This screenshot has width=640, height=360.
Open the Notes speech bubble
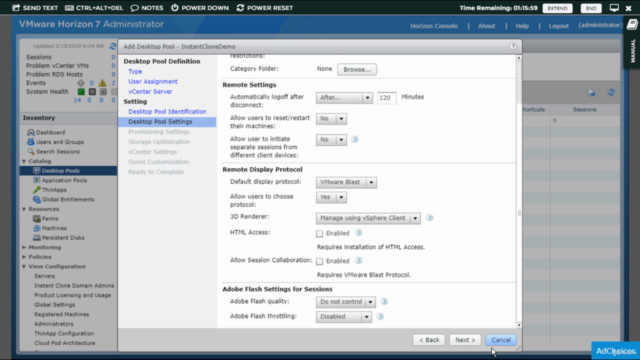(x=134, y=8)
